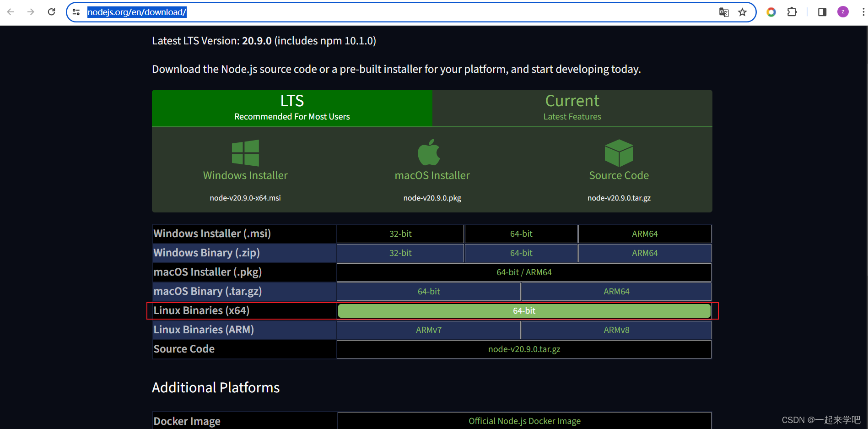Select 64-bit for macOS Binary (.tar.gz)
Image resolution: width=868 pixels, height=429 pixels.
coord(429,292)
